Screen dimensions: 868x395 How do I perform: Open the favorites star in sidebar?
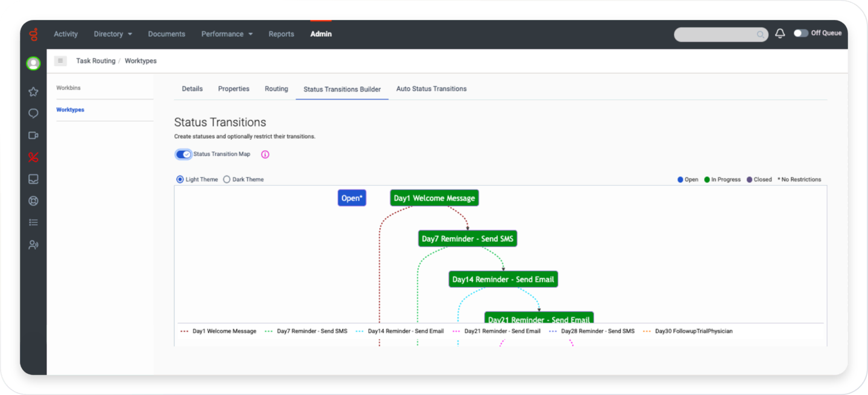point(33,92)
